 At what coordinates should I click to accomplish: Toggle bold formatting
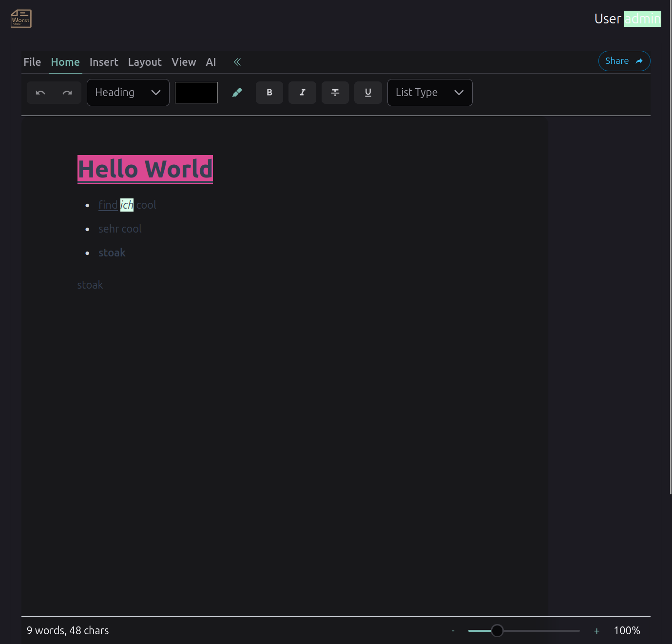pos(269,93)
